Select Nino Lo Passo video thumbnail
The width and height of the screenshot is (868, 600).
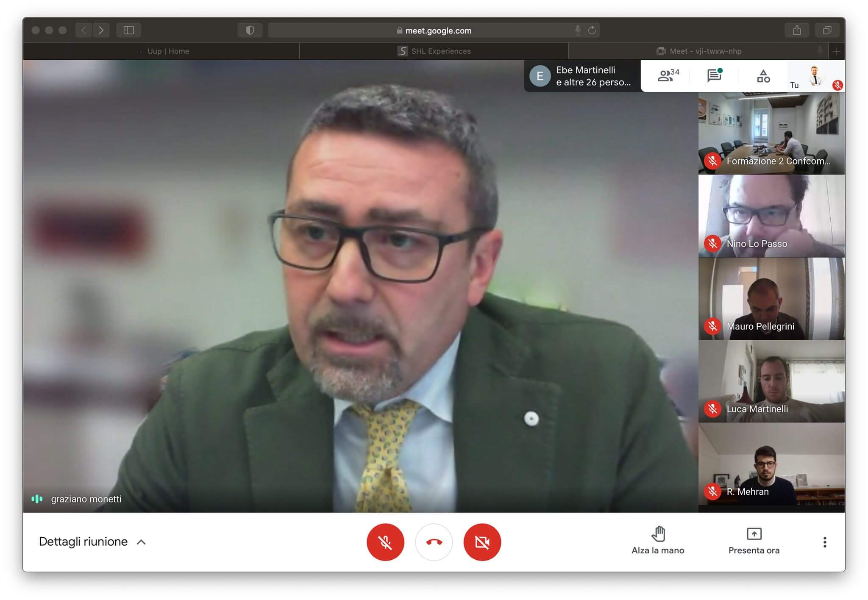coord(771,216)
